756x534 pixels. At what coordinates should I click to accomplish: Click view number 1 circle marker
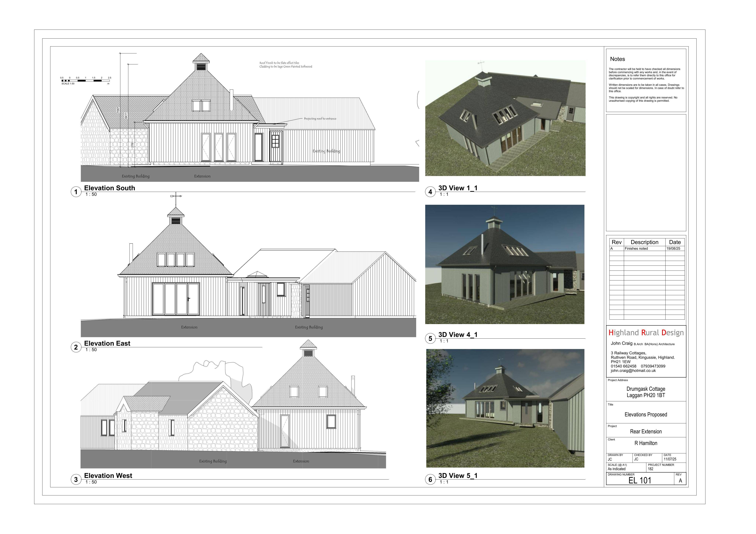(76, 192)
